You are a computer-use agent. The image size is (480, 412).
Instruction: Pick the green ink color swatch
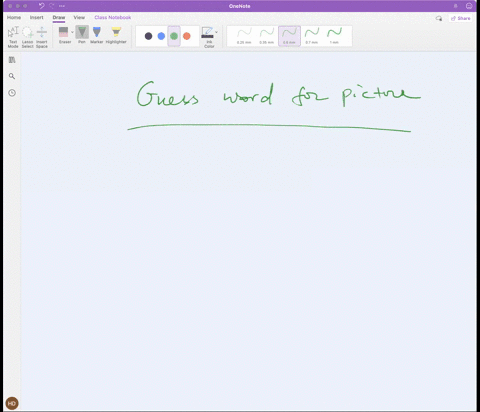(x=174, y=36)
